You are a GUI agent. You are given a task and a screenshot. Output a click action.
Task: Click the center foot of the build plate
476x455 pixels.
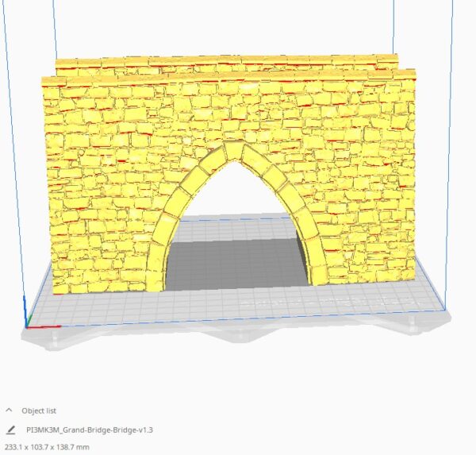240,334
